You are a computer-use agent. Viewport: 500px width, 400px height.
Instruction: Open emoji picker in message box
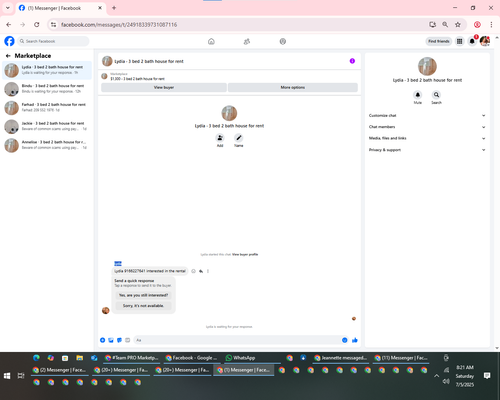345,340
